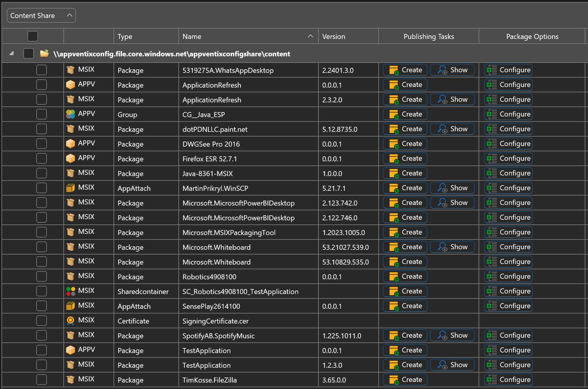Image resolution: width=588 pixels, height=389 pixels.
Task: Click AppAttach icon for SensePlay2614100
Action: click(x=70, y=306)
